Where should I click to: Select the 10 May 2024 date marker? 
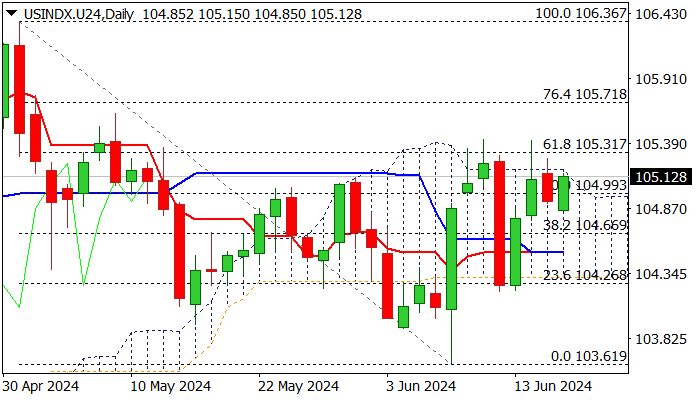tap(171, 386)
